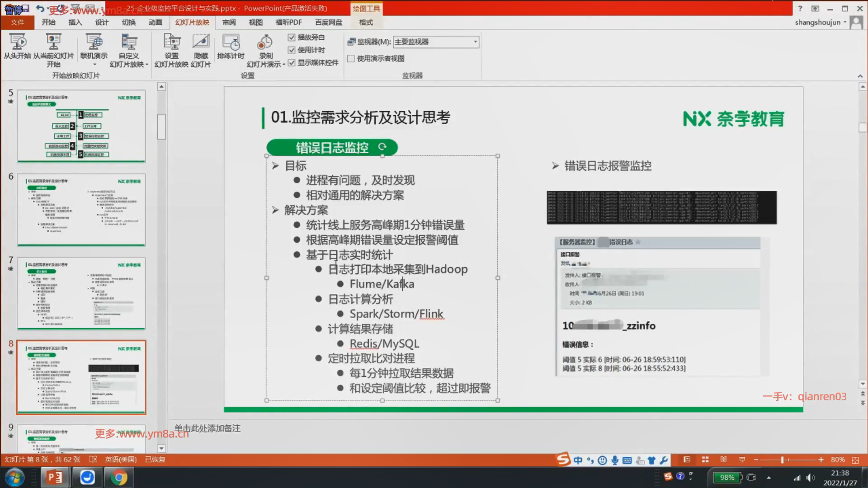Collapse the ribbon with the chevron arrow
Viewport: 868px width, 488px height.
pos(860,76)
